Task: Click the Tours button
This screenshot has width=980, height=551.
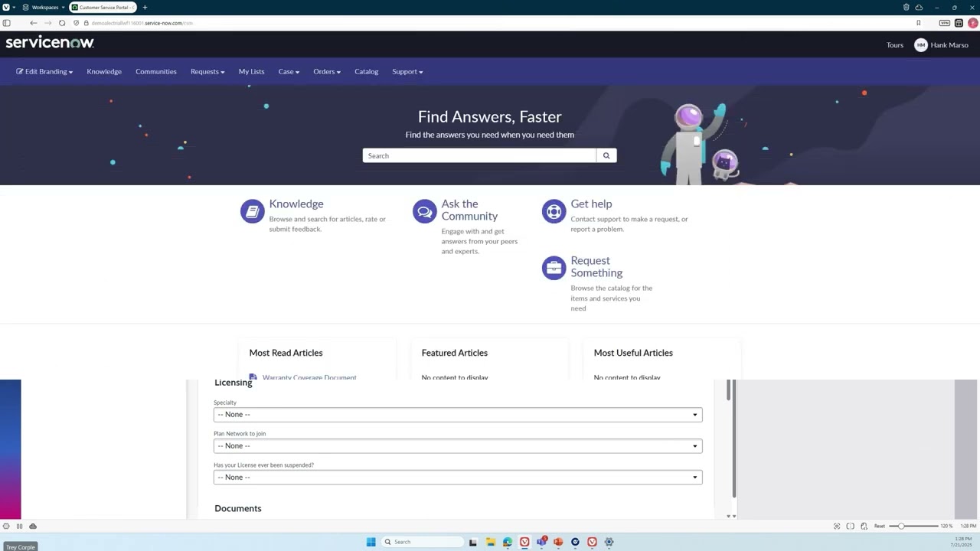Action: [894, 45]
